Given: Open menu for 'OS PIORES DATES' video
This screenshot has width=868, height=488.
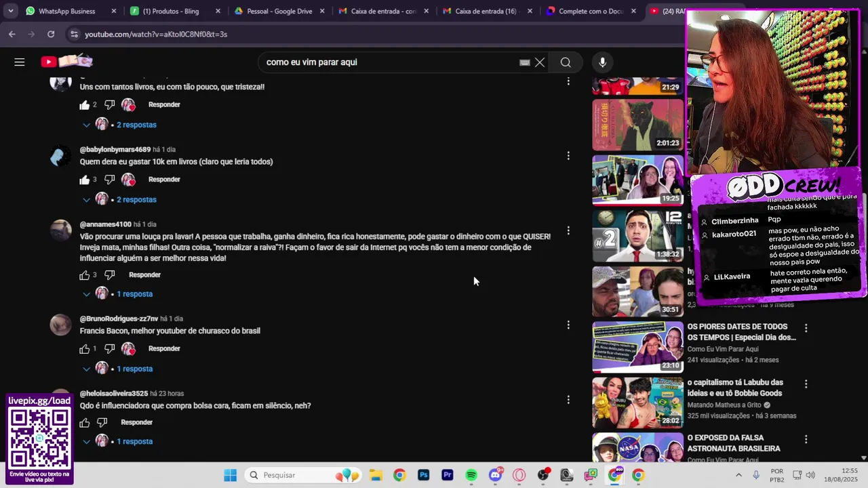Looking at the screenshot, I should coord(806,328).
